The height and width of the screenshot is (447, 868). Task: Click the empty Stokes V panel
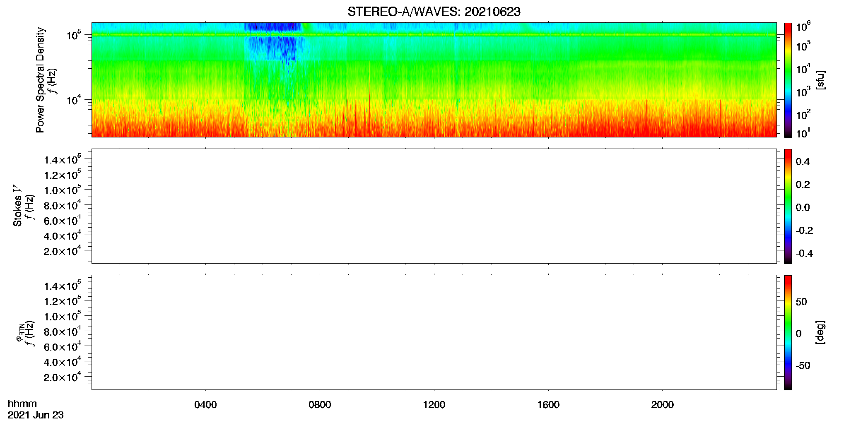[434, 206]
